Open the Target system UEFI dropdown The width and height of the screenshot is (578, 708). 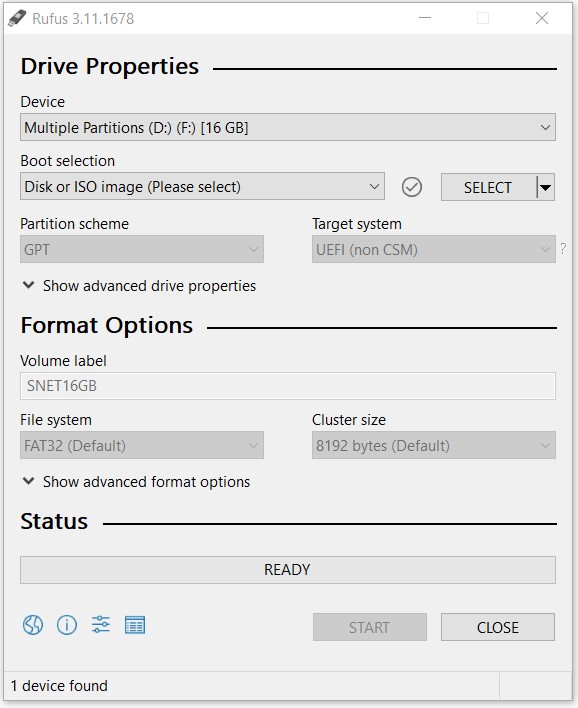(434, 249)
